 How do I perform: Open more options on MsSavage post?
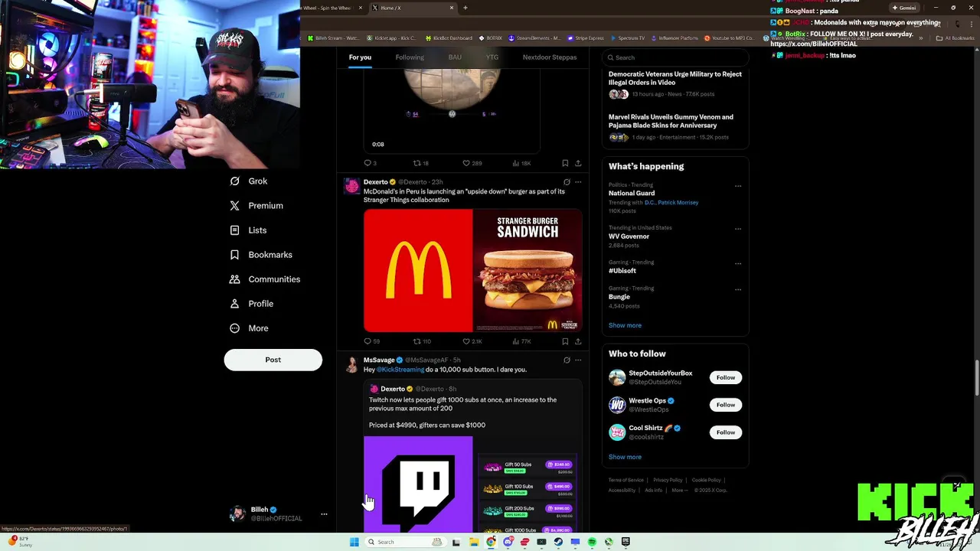pyautogui.click(x=578, y=360)
